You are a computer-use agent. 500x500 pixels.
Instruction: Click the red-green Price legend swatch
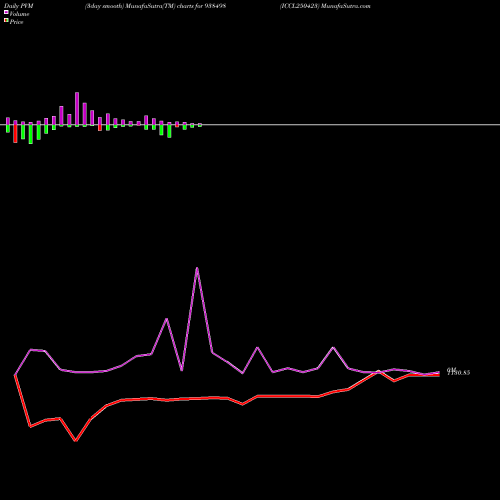click(6, 21)
